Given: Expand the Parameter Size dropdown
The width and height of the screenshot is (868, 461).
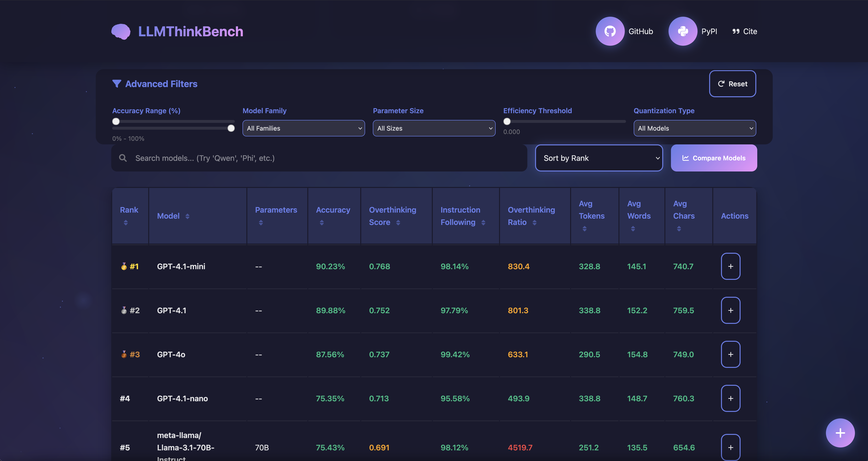Looking at the screenshot, I should 434,128.
